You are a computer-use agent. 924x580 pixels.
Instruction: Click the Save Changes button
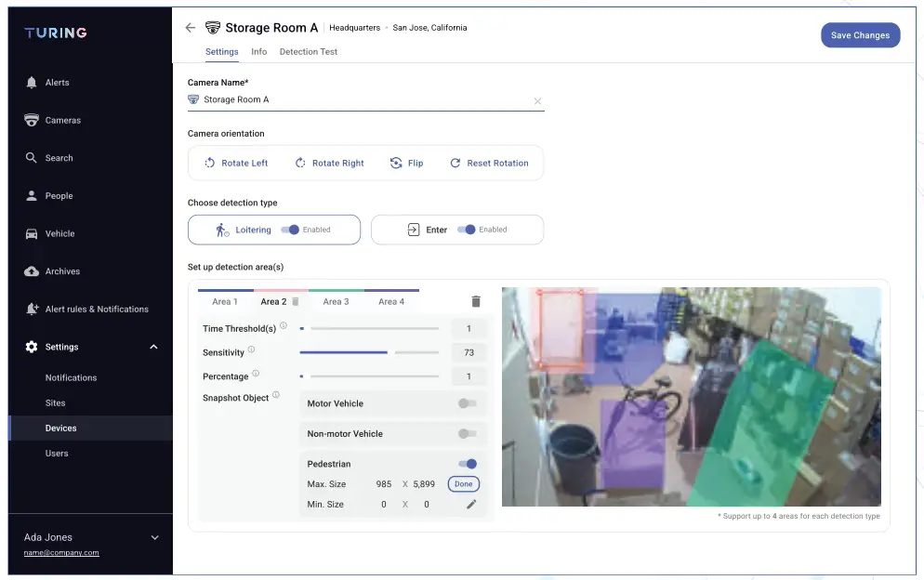[x=860, y=34]
